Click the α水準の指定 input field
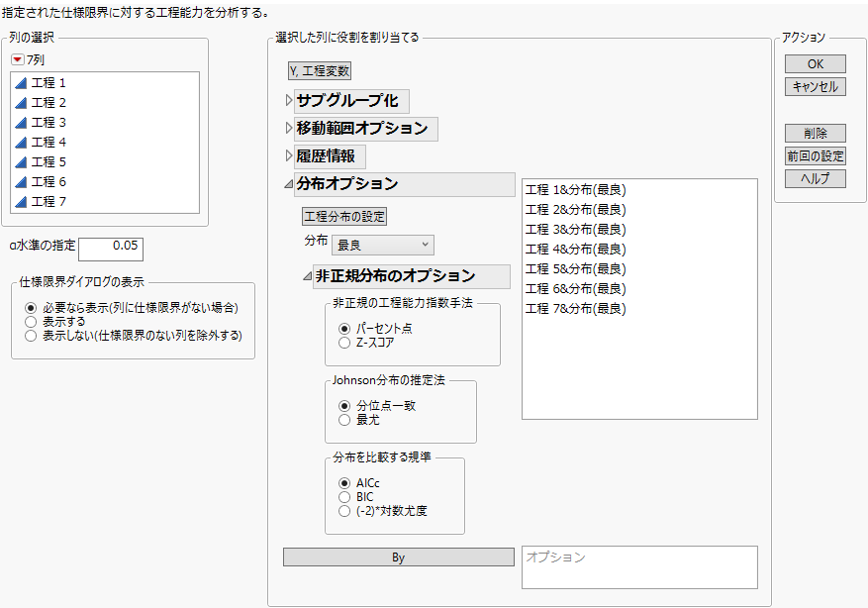 [112, 250]
